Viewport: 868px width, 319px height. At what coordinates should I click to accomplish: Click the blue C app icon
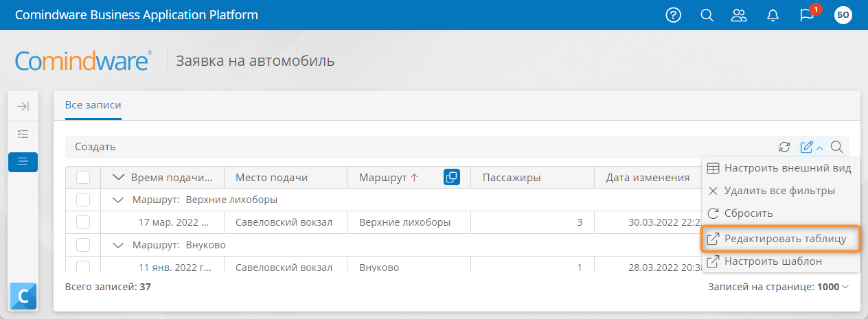coord(23,296)
